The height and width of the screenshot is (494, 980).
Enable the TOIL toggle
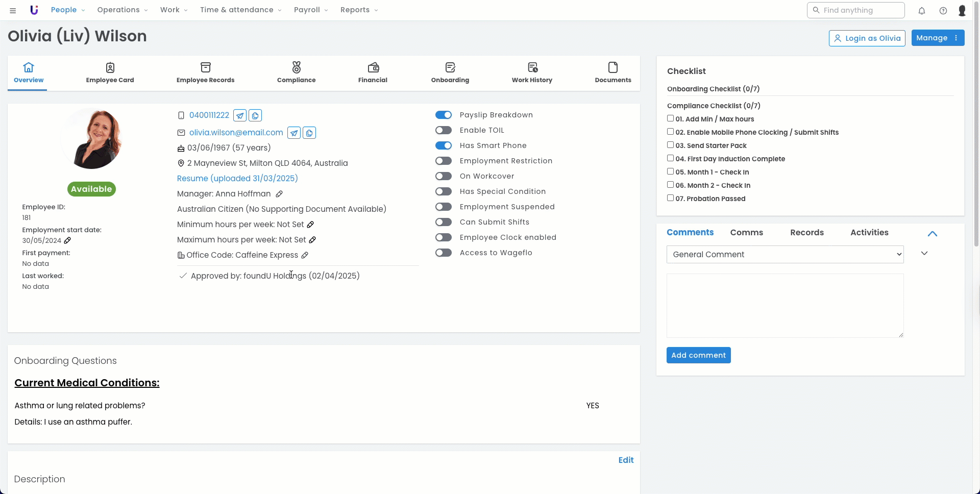[444, 130]
